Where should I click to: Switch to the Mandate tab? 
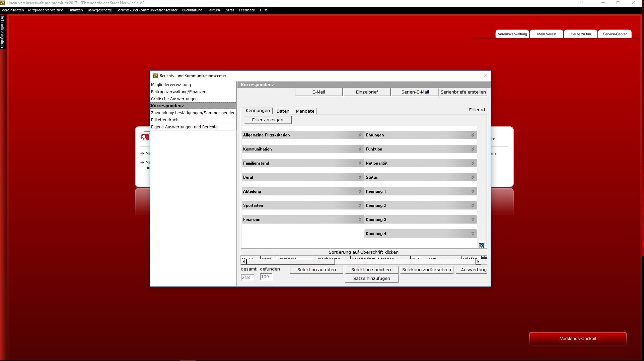pos(305,111)
